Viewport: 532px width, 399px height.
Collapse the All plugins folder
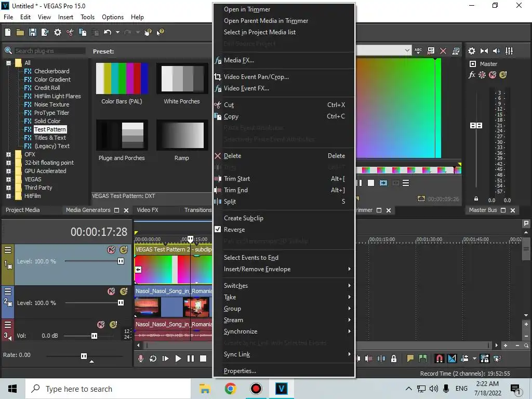[x=8, y=63]
